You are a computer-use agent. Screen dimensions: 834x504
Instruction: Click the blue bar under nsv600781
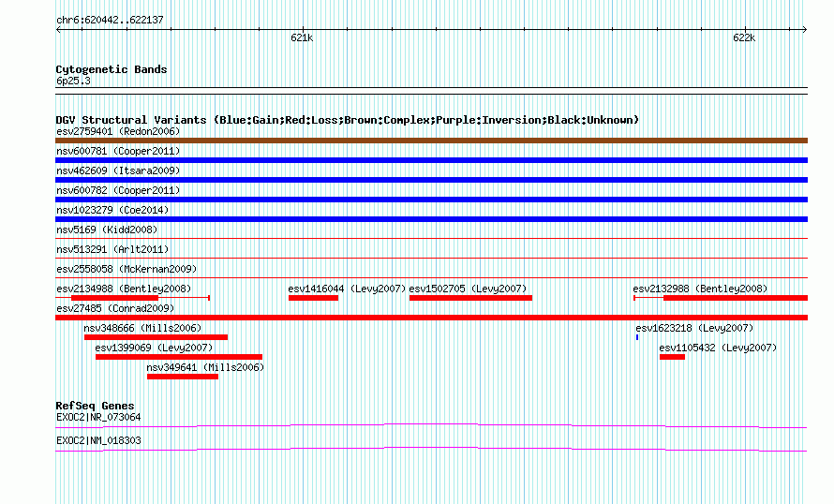431,160
